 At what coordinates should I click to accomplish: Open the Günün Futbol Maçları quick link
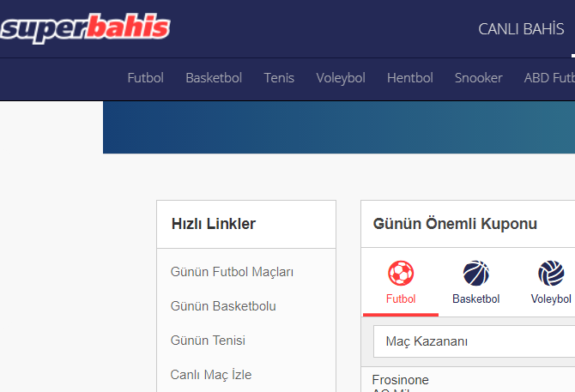(232, 272)
